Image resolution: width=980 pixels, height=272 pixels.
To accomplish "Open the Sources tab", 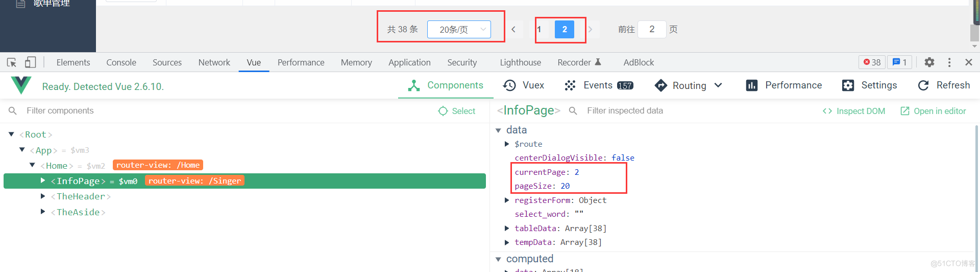I will point(167,62).
